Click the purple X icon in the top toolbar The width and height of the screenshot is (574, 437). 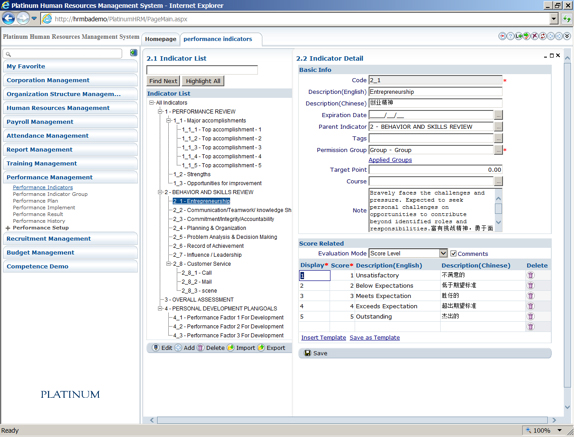point(534,36)
